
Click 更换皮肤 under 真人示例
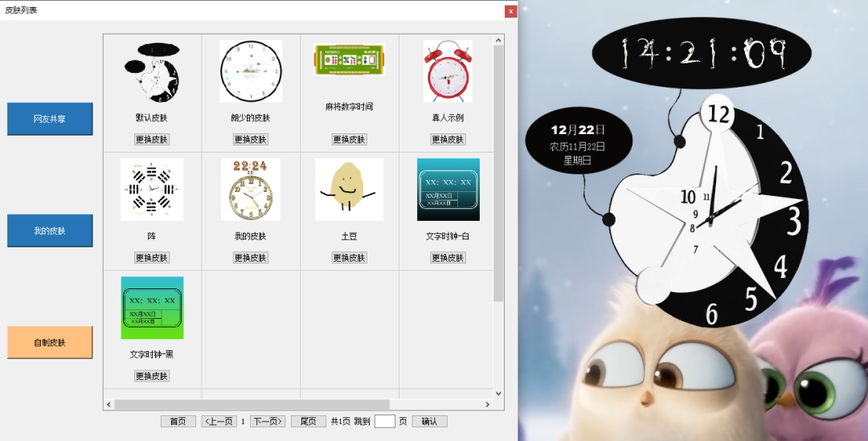[448, 140]
